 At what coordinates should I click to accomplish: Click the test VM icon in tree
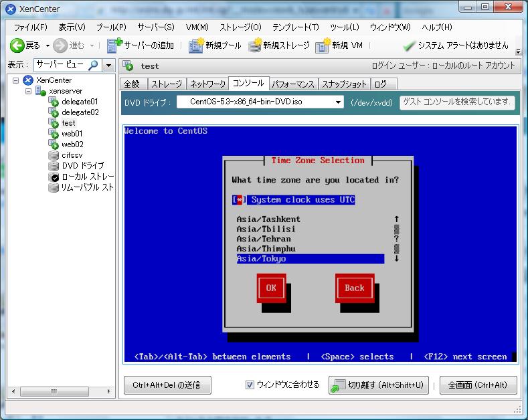[54, 123]
